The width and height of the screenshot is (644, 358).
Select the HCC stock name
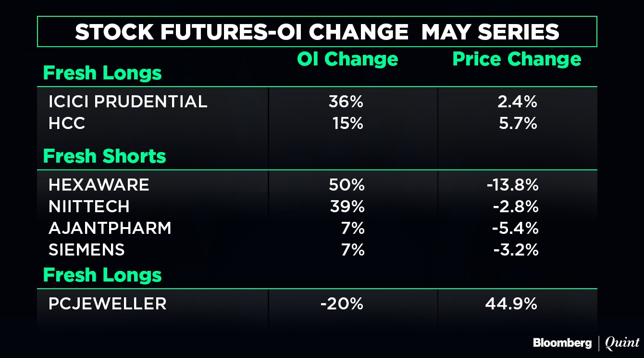coord(67,124)
